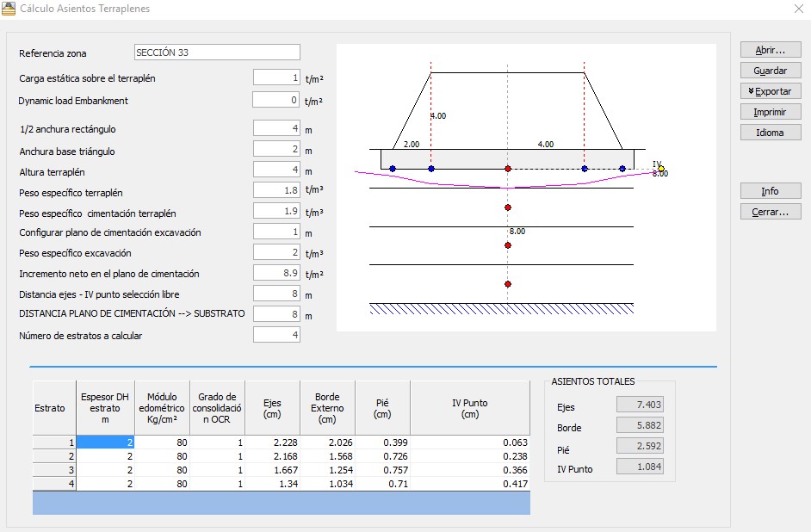Save data with the Guardar button
Image resolution: width=811 pixels, height=532 pixels.
point(771,71)
